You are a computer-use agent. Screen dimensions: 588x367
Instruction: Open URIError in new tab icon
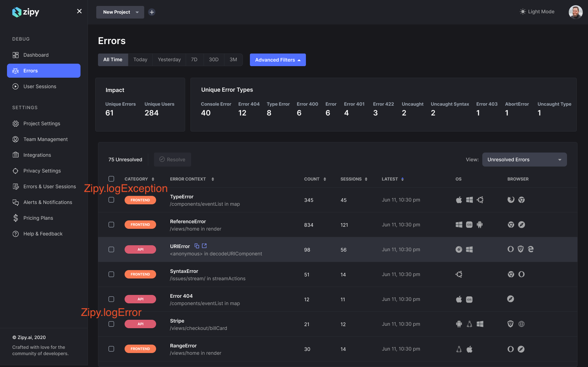tap(204, 246)
